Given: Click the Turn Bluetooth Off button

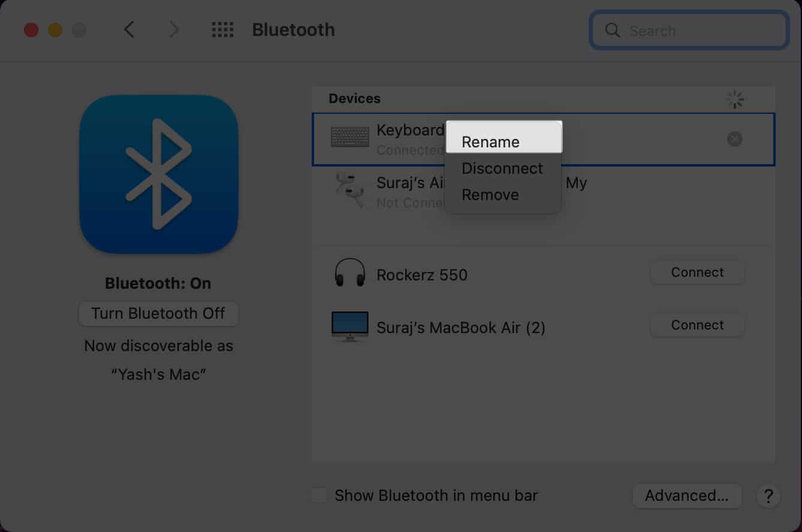Looking at the screenshot, I should [x=158, y=313].
